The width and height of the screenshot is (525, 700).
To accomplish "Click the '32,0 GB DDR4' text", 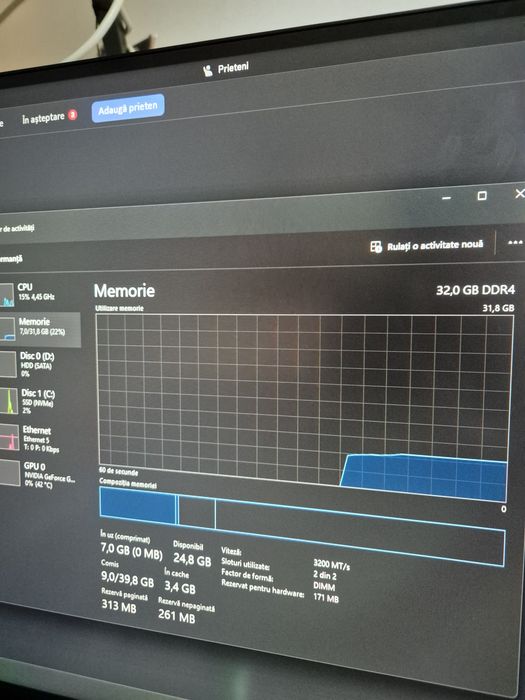I will point(475,290).
